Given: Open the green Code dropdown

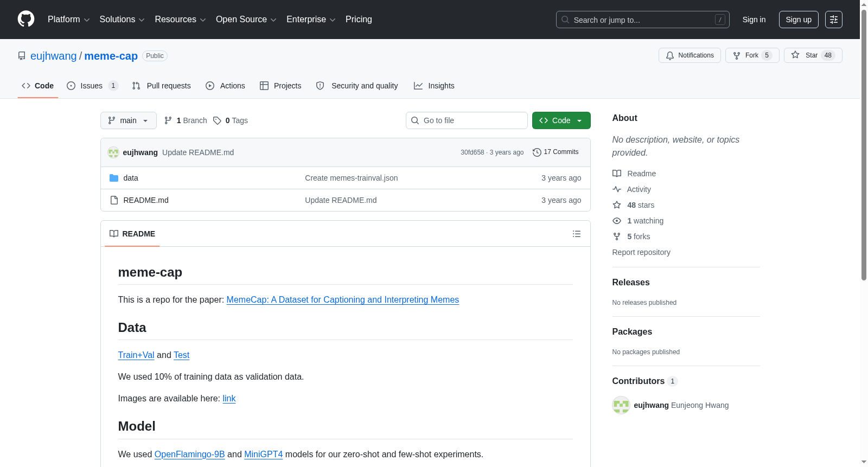Looking at the screenshot, I should click(561, 120).
